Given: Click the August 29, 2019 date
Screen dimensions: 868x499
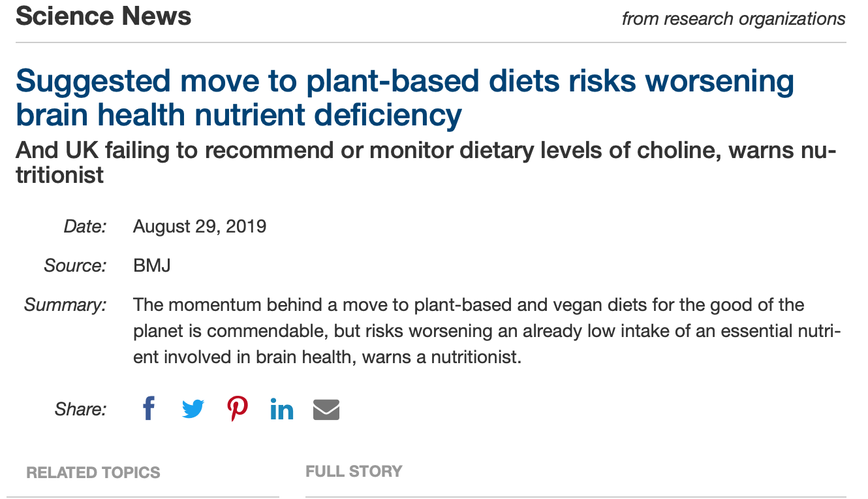Looking at the screenshot, I should click(x=200, y=227).
